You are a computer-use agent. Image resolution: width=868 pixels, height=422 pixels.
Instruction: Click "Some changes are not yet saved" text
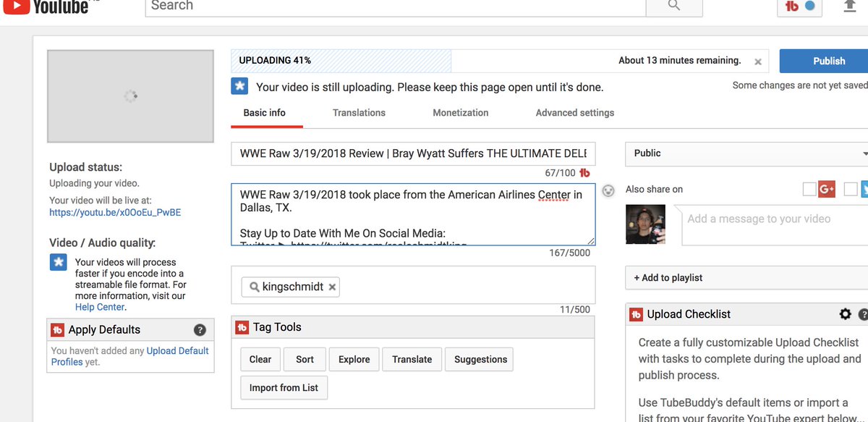click(800, 85)
